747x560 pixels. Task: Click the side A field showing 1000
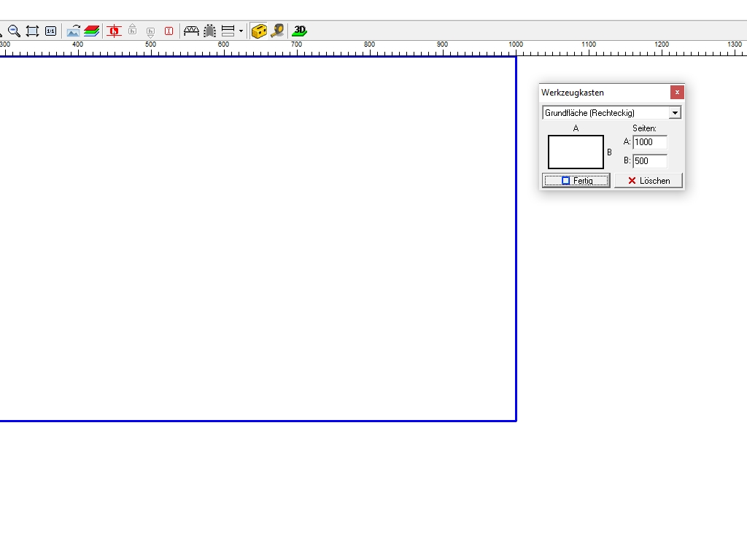coord(649,142)
